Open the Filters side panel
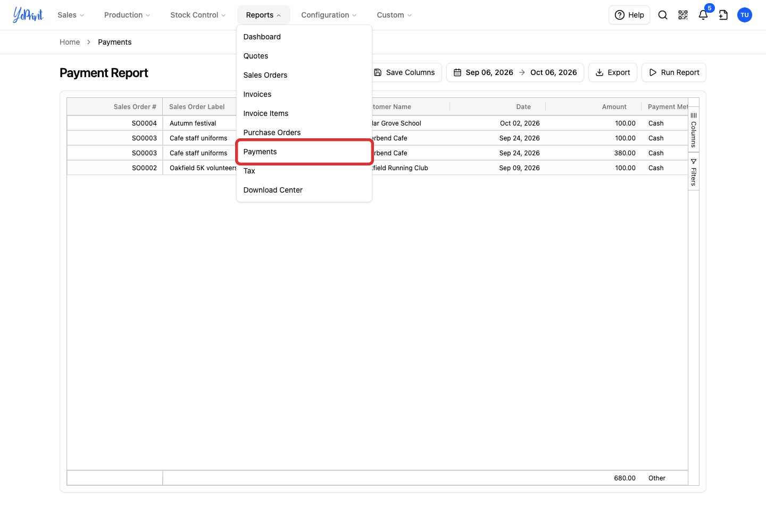The height and width of the screenshot is (532, 766). click(x=694, y=172)
